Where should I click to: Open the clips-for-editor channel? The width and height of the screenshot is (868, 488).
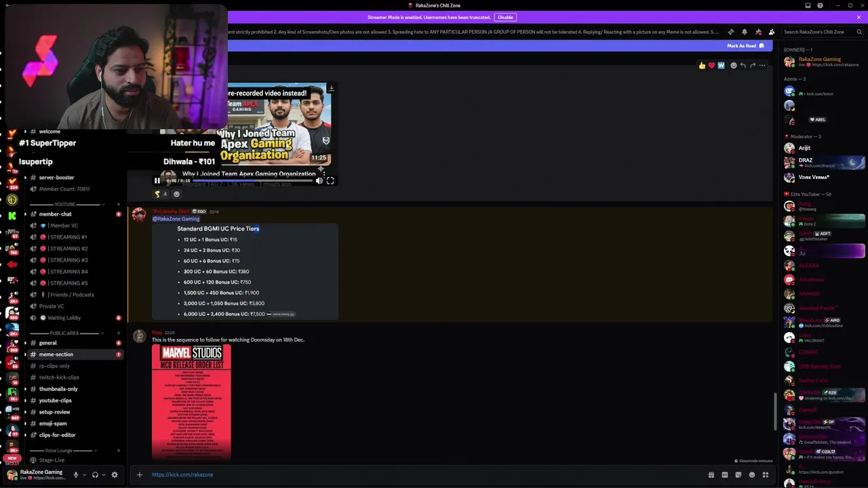[x=74, y=435]
